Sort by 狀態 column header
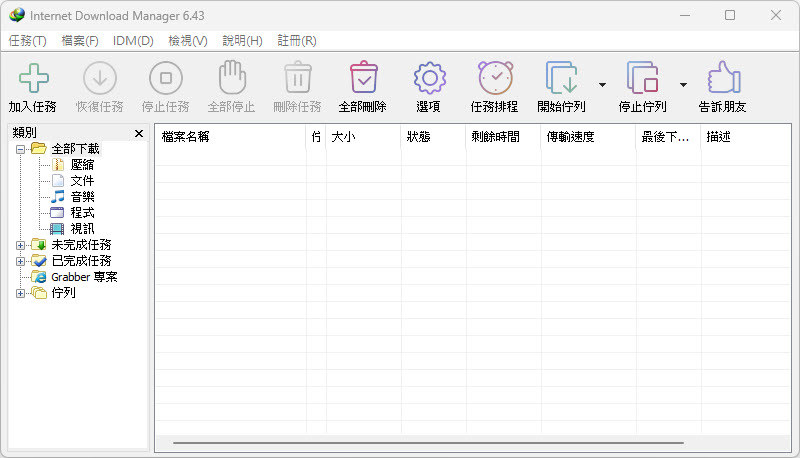The width and height of the screenshot is (800, 458). pos(433,137)
